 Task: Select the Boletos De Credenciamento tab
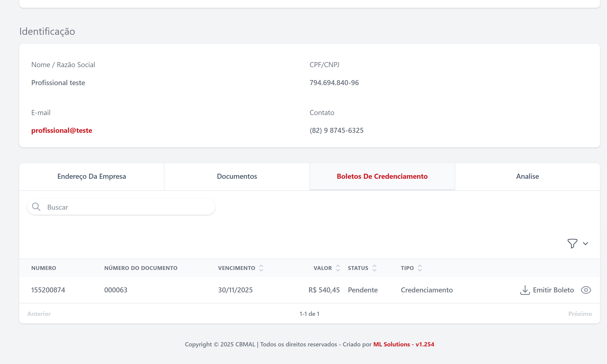(x=382, y=176)
